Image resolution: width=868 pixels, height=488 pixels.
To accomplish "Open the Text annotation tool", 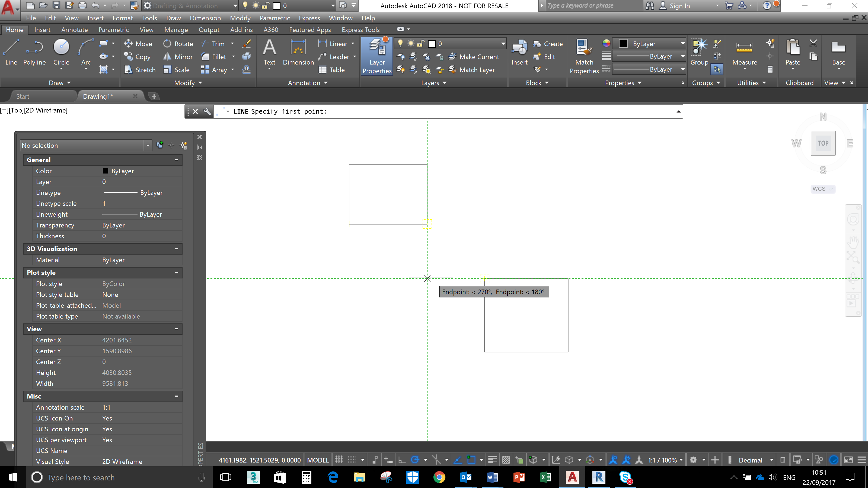I will click(269, 52).
